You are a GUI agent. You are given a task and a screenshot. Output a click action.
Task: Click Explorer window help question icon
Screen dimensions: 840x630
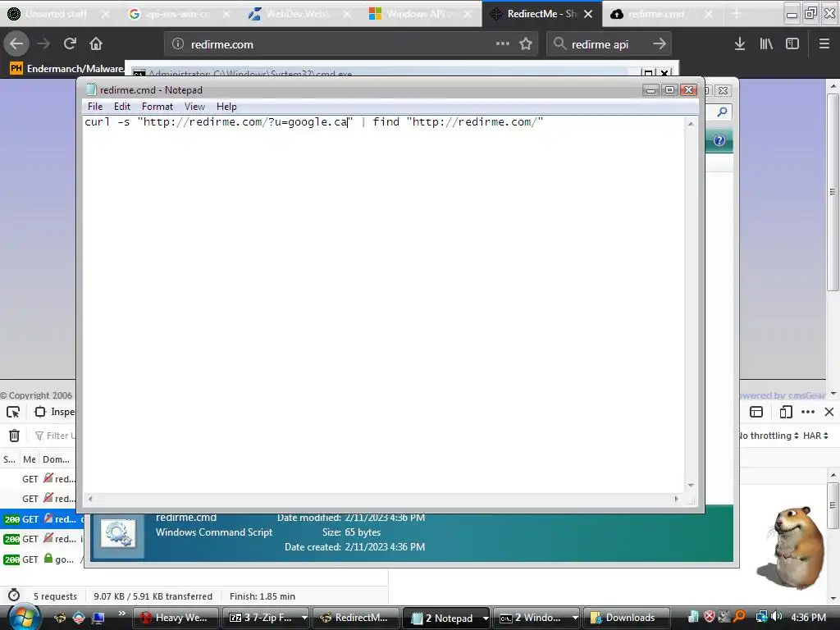click(x=719, y=140)
